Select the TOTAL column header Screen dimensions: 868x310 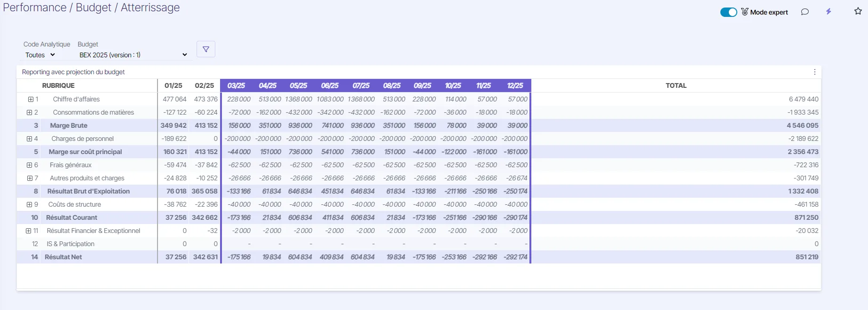[676, 85]
